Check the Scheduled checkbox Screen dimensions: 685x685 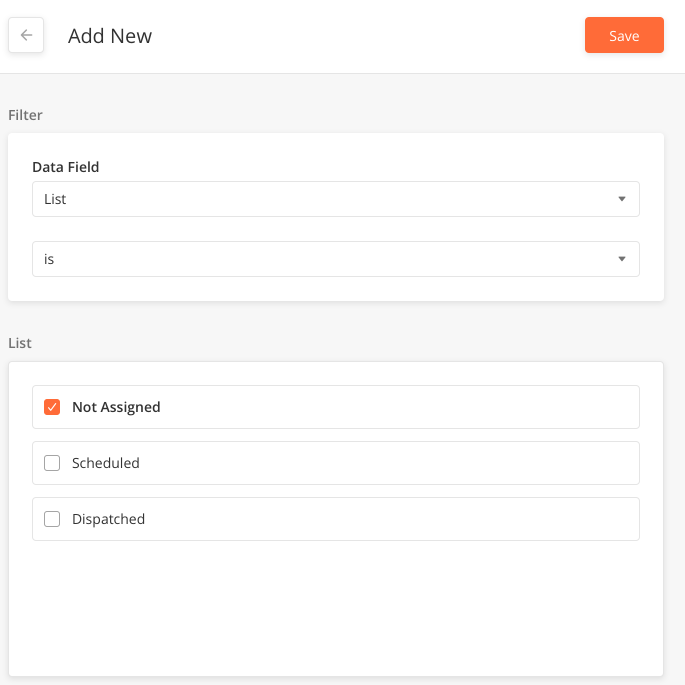pos(52,463)
